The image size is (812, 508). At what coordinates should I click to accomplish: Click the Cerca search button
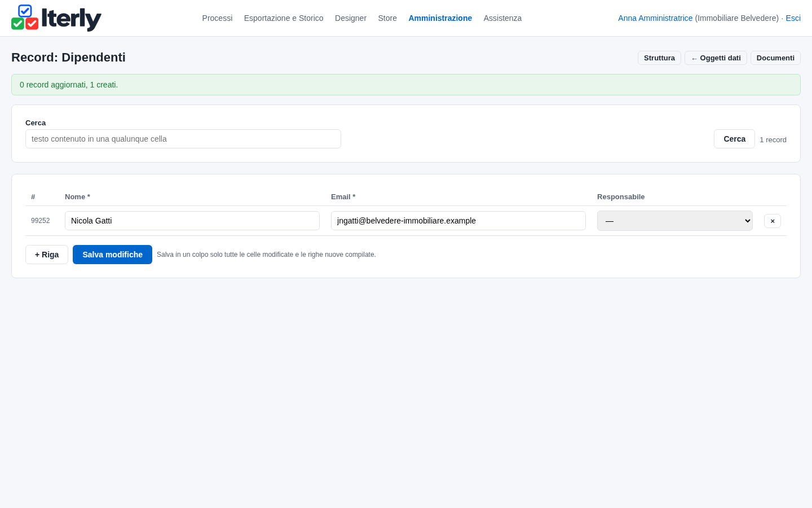pyautogui.click(x=734, y=139)
